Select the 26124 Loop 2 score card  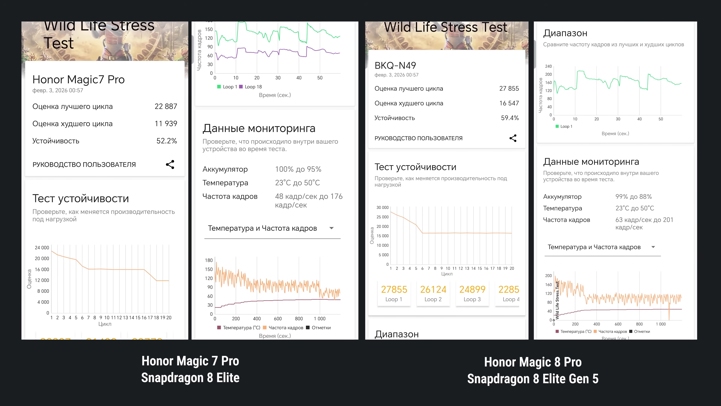pyautogui.click(x=433, y=293)
